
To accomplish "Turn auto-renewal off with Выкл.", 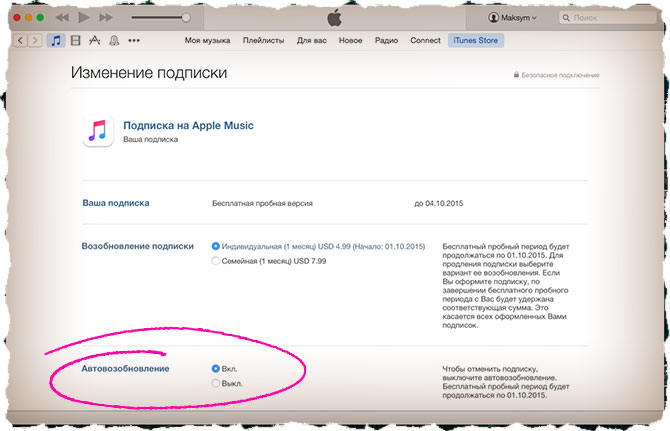I will pos(215,383).
